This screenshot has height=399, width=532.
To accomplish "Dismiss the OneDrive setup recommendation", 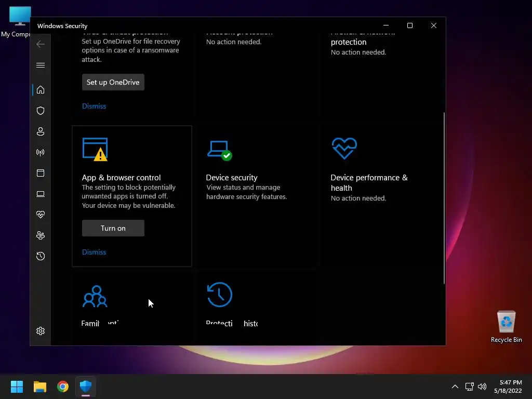I will tap(94, 106).
